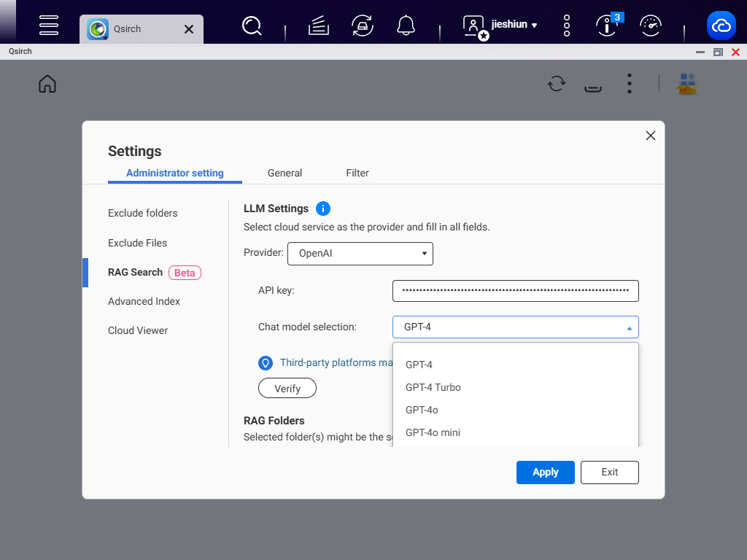Screen dimensions: 747x560
Task: Open the Advanced Index section
Action: [144, 301]
